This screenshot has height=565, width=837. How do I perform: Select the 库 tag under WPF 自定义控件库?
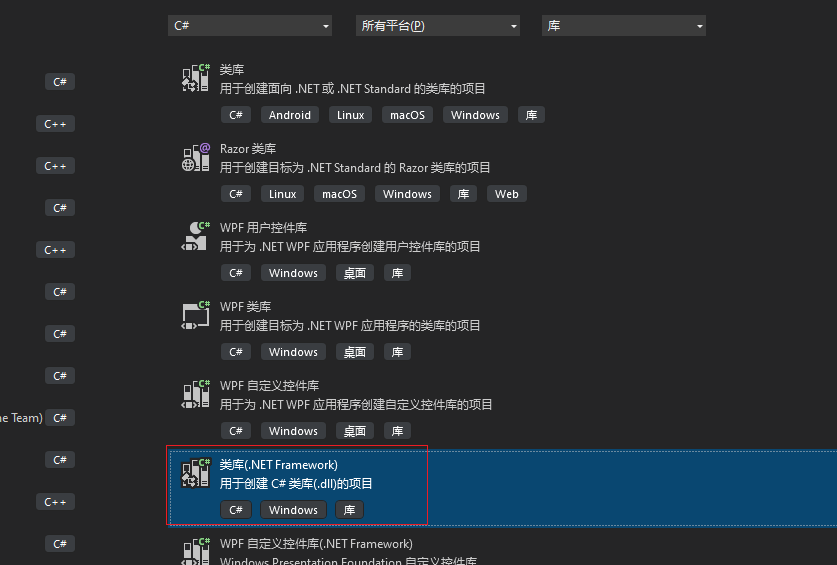click(x=397, y=431)
